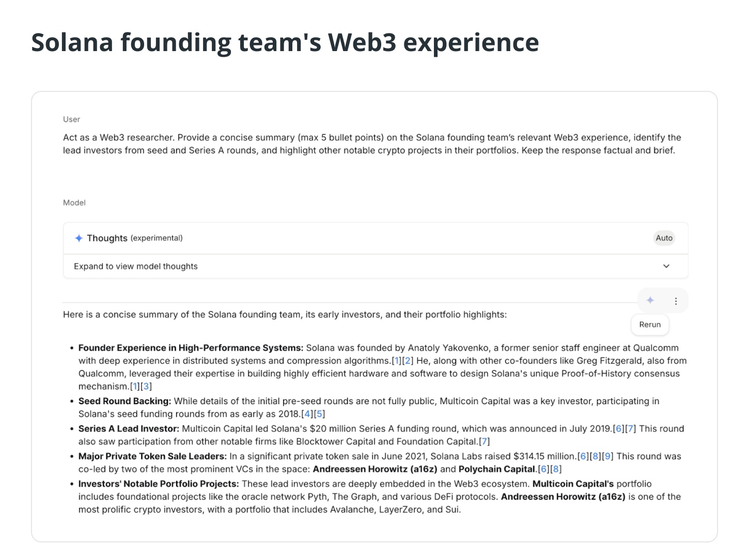Click the Rerun label

pos(650,325)
